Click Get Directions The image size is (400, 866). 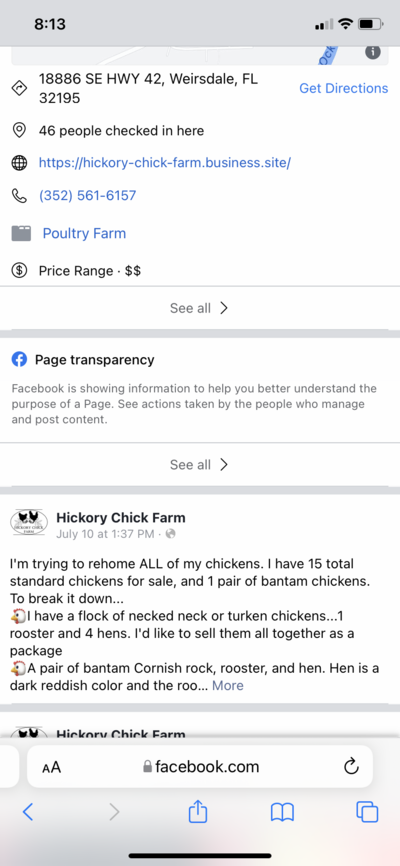344,88
